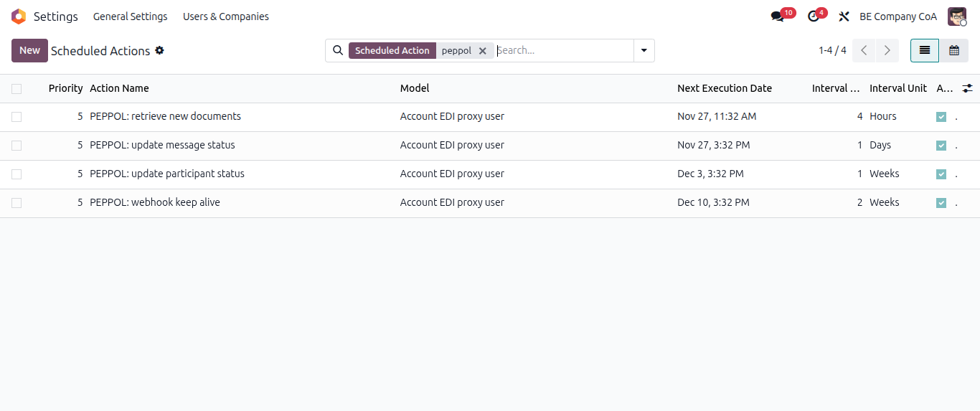Open the Users & Companies menu
The width and height of the screenshot is (980, 411).
225,16
